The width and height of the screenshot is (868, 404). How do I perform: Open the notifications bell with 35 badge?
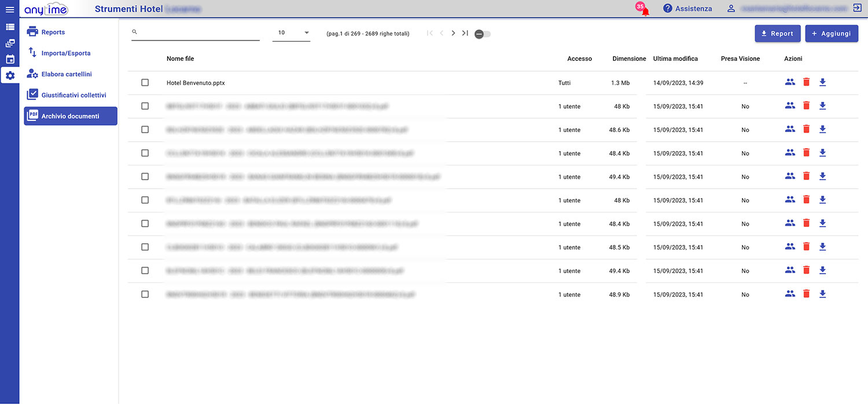tap(644, 10)
